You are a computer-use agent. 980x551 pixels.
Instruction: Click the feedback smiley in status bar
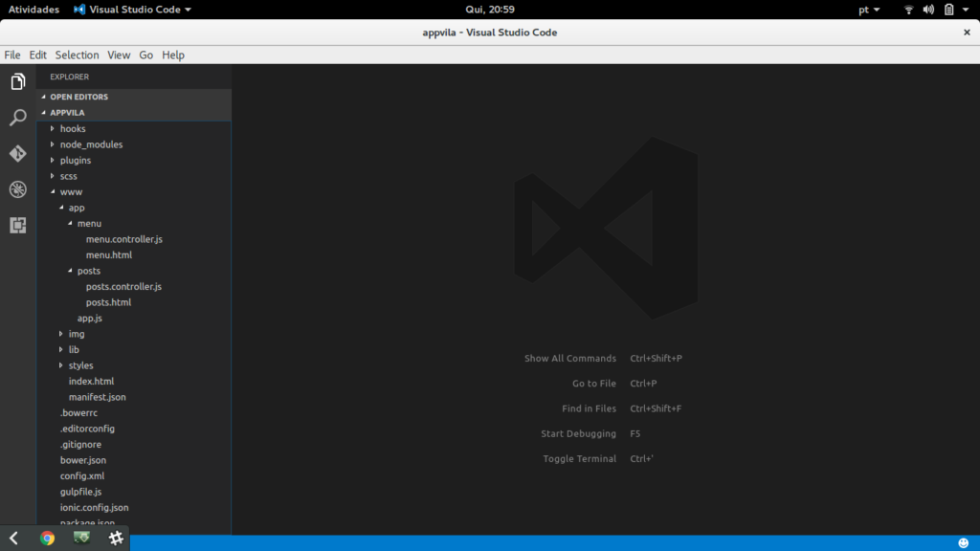point(963,542)
